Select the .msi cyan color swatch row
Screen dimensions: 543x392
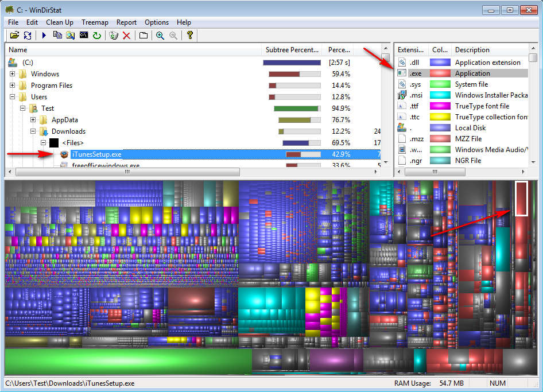(x=440, y=95)
